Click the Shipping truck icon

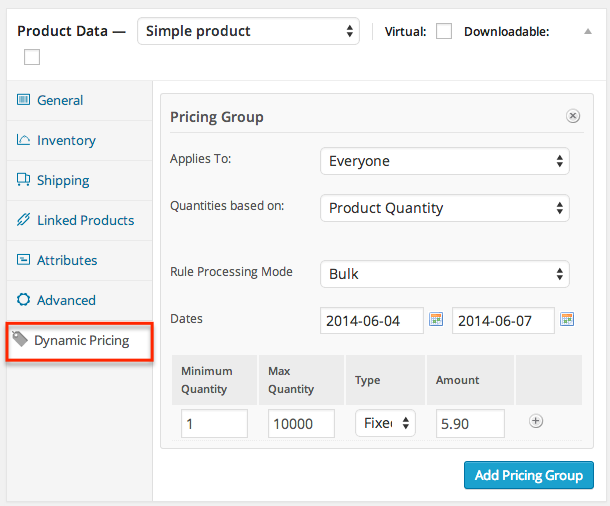tap(24, 180)
